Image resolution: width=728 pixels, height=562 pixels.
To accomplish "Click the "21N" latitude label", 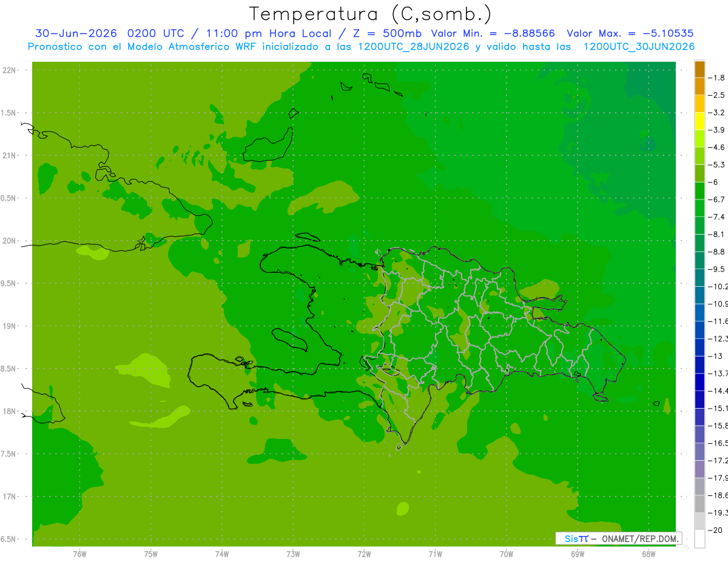I will click(x=8, y=155).
